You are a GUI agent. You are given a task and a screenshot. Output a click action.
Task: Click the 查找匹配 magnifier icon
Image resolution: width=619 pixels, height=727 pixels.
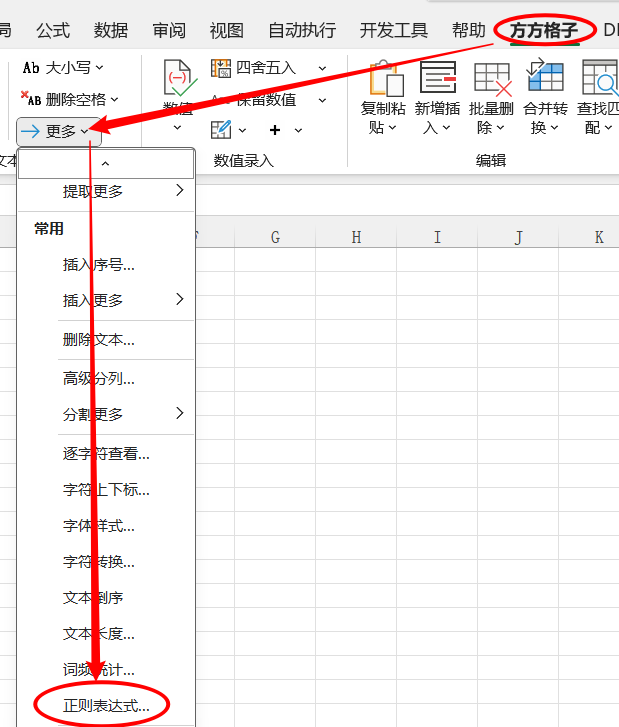click(600, 78)
